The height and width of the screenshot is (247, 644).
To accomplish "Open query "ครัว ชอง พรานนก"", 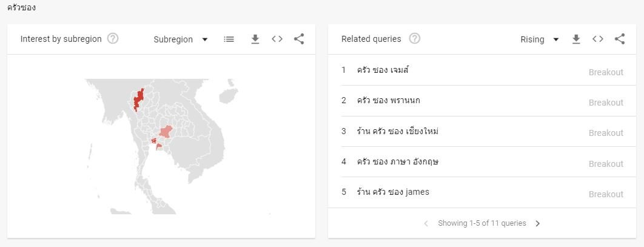I will [x=388, y=101].
